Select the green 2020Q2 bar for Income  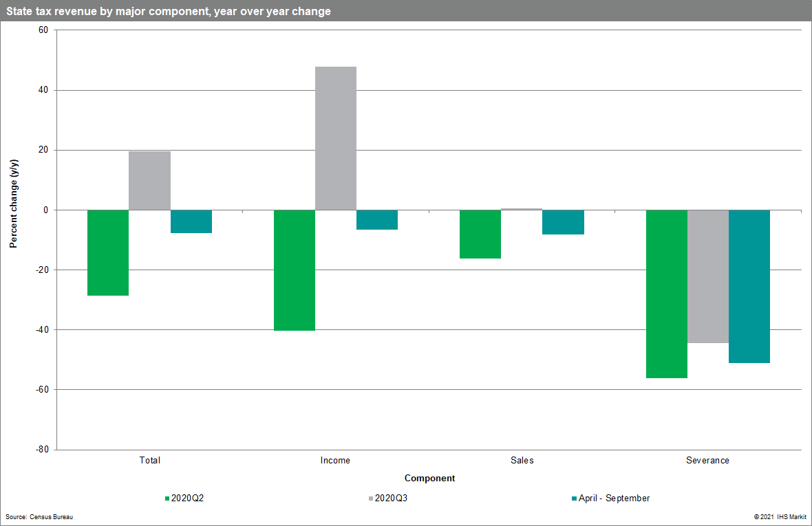click(295, 270)
